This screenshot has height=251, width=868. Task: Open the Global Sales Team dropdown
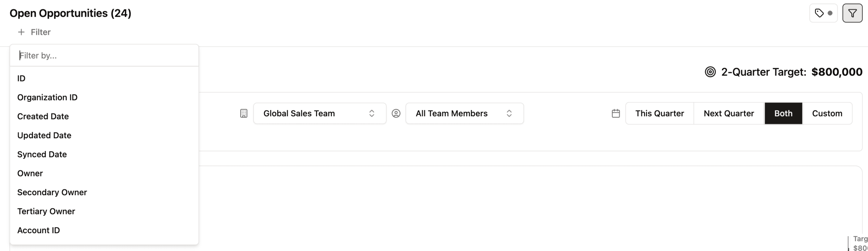tap(319, 113)
